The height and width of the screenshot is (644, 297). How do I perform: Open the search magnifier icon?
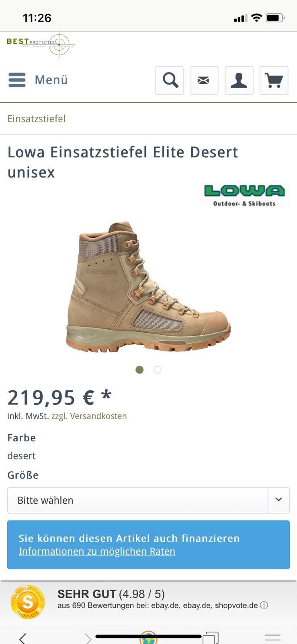coord(169,80)
